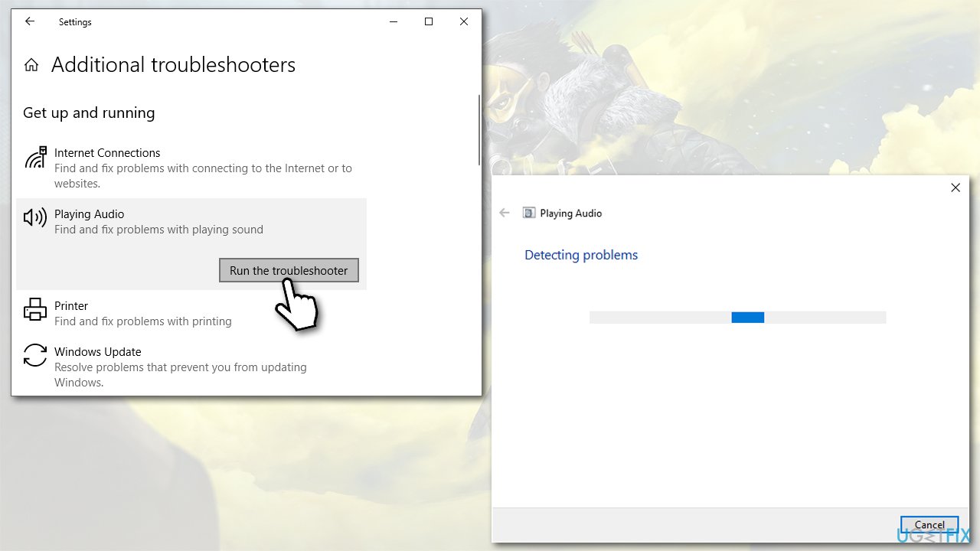Close the Playing Audio troubleshooter dialog
The height and width of the screenshot is (551, 980).
(955, 187)
